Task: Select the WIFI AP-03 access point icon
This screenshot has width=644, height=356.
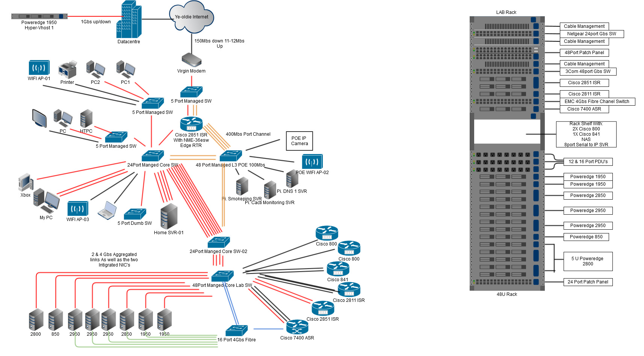Action: (78, 209)
